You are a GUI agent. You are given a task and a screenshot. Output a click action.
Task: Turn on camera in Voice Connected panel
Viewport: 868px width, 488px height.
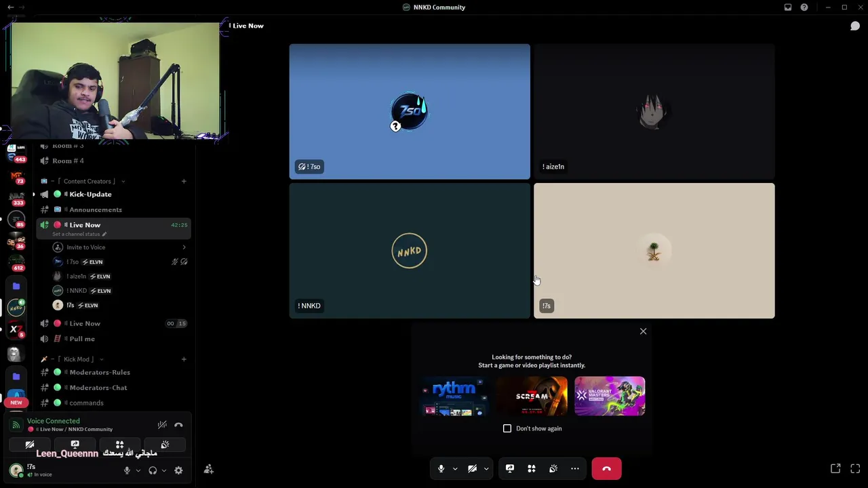pos(30,445)
